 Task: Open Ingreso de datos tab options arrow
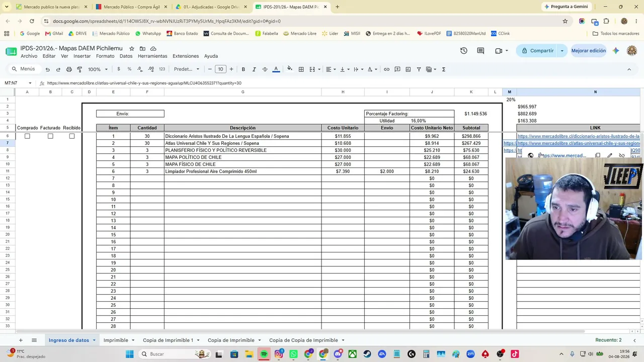point(94,340)
